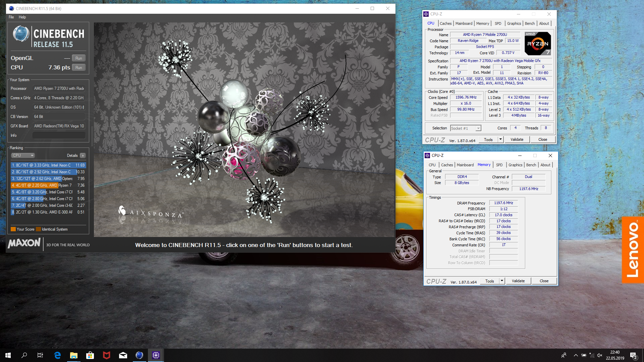Image resolution: width=644 pixels, height=362 pixels.
Task: Open Graphics tab in bottom CPU-Z
Action: coord(515,165)
